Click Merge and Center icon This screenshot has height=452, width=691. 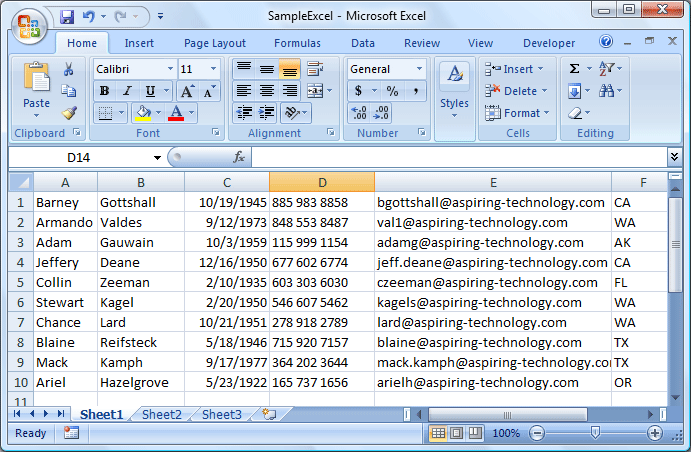(315, 91)
